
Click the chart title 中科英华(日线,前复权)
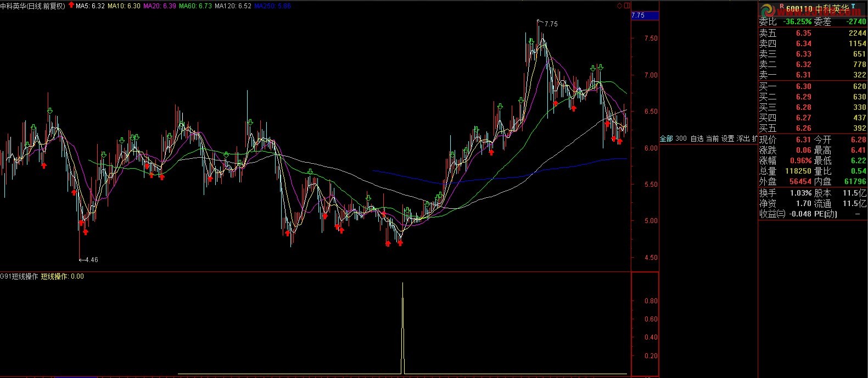tap(33, 6)
